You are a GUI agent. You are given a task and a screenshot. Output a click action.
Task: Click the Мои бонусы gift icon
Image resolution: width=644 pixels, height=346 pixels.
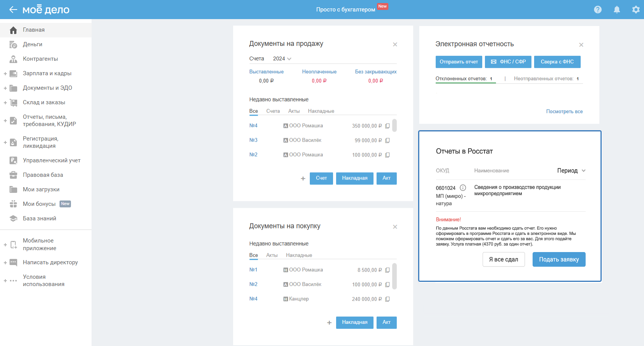tap(13, 204)
